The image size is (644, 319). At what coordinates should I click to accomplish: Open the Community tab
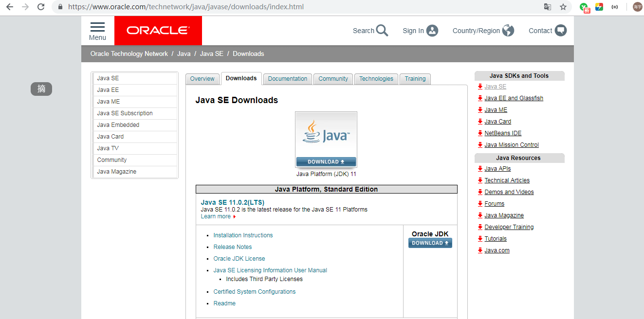coord(333,79)
